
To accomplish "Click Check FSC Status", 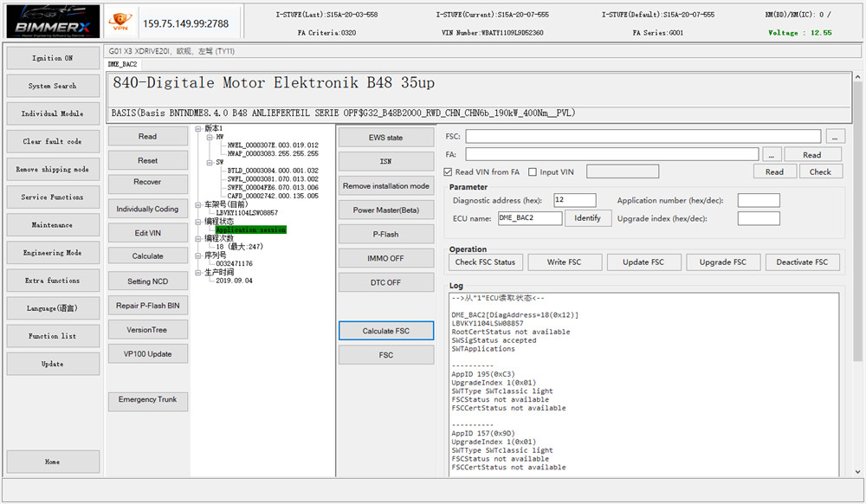I will [x=485, y=262].
